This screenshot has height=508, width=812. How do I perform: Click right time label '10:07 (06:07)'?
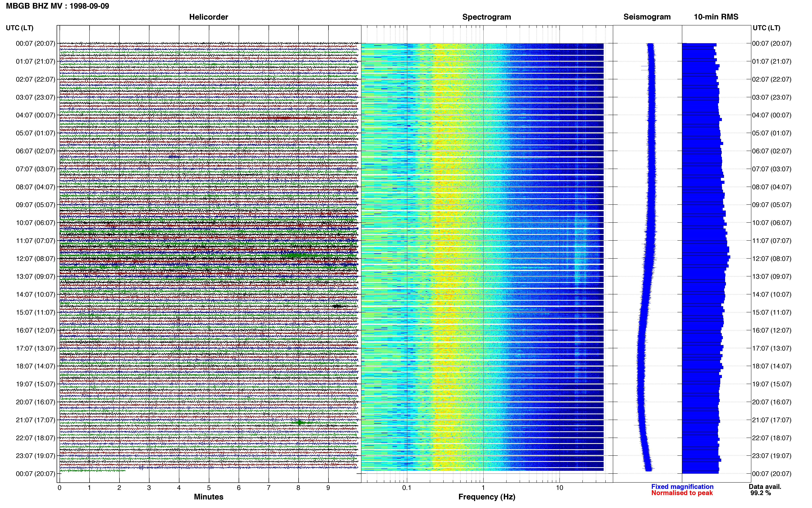coord(772,223)
